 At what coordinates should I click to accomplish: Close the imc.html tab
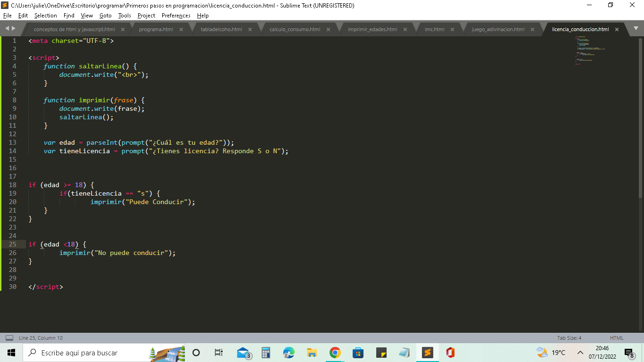click(453, 29)
